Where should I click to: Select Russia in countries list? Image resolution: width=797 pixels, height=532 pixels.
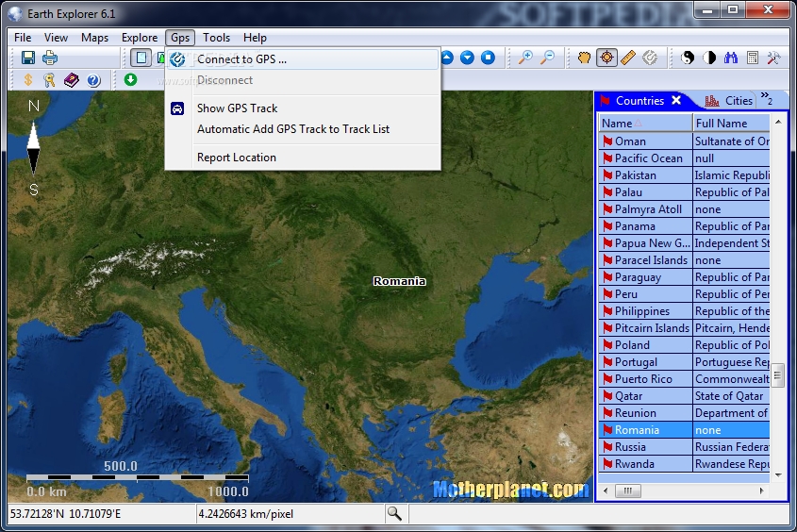pyautogui.click(x=684, y=447)
